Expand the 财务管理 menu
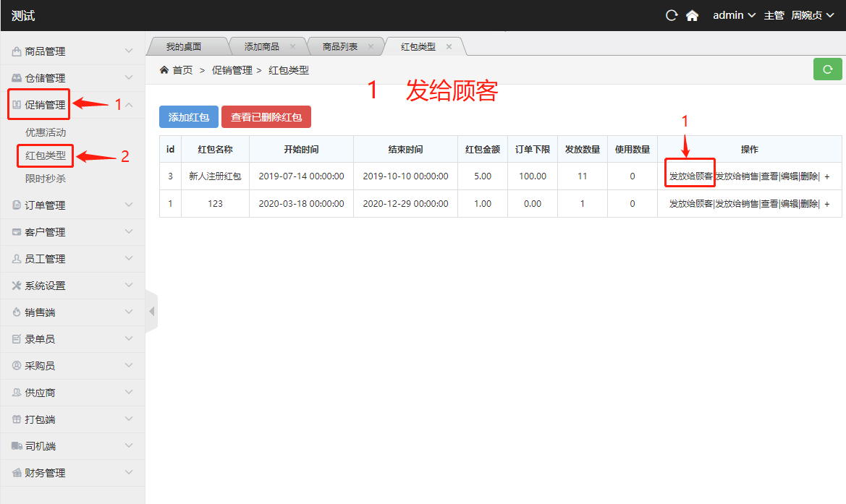 (72, 473)
